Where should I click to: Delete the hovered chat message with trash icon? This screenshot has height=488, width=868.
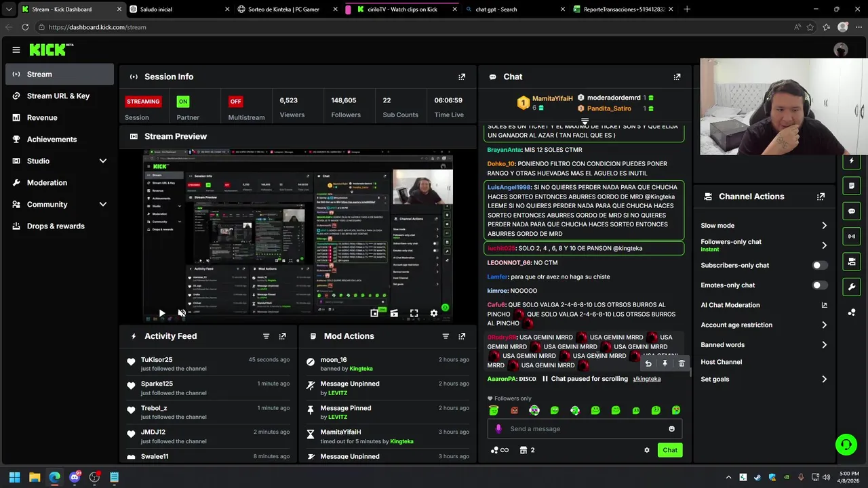pos(682,364)
